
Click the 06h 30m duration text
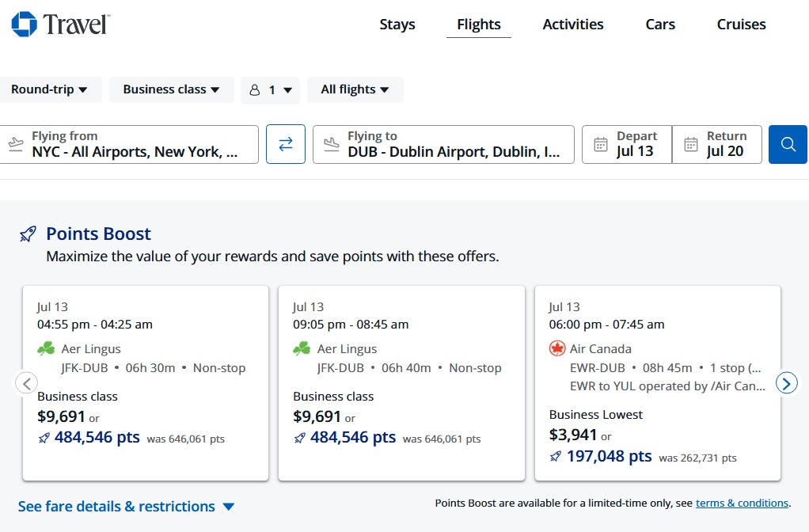pyautogui.click(x=150, y=368)
